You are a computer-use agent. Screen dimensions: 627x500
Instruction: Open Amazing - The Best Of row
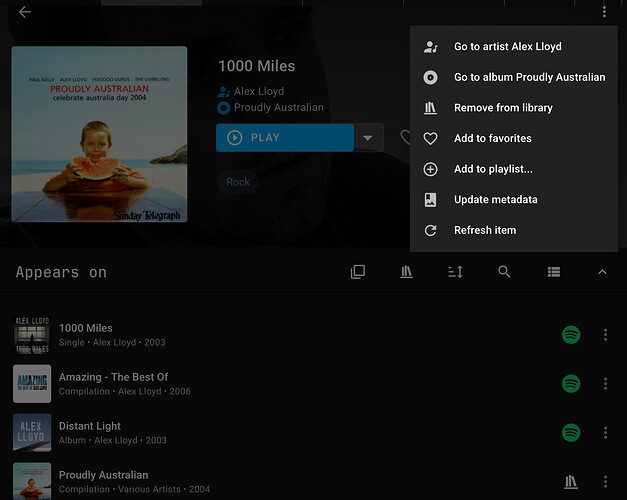[314, 384]
